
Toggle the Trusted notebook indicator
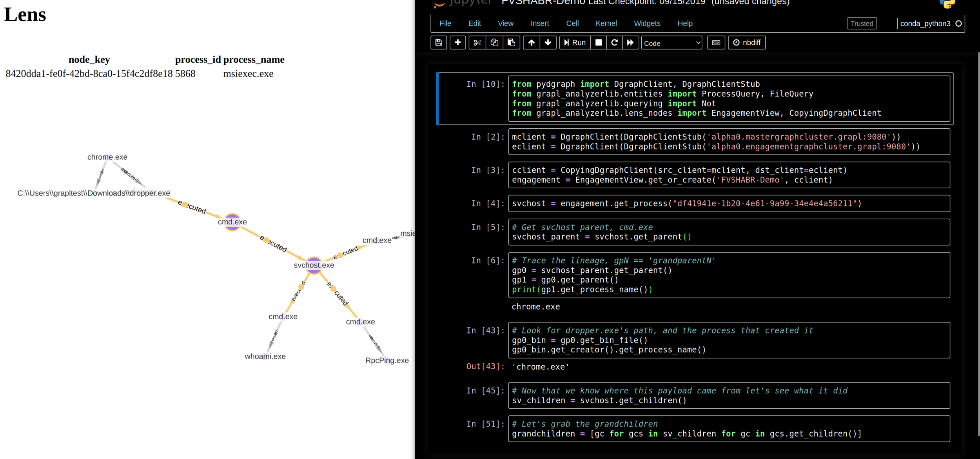[862, 24]
